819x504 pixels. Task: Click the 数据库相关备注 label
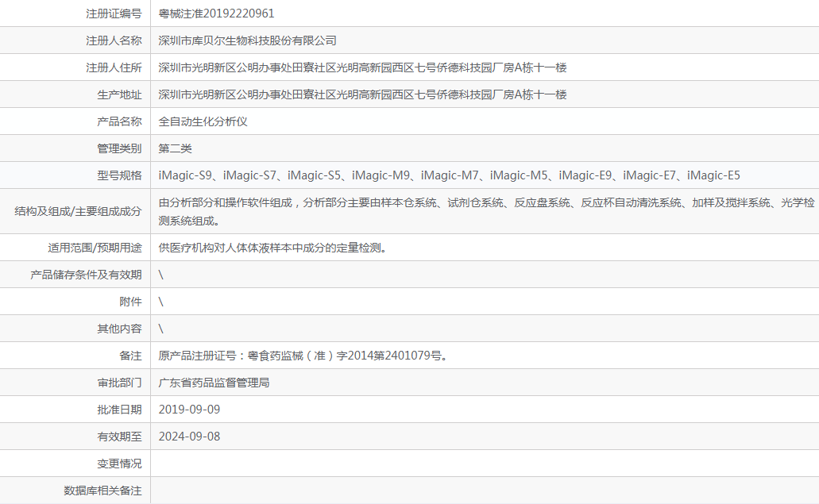point(103,491)
